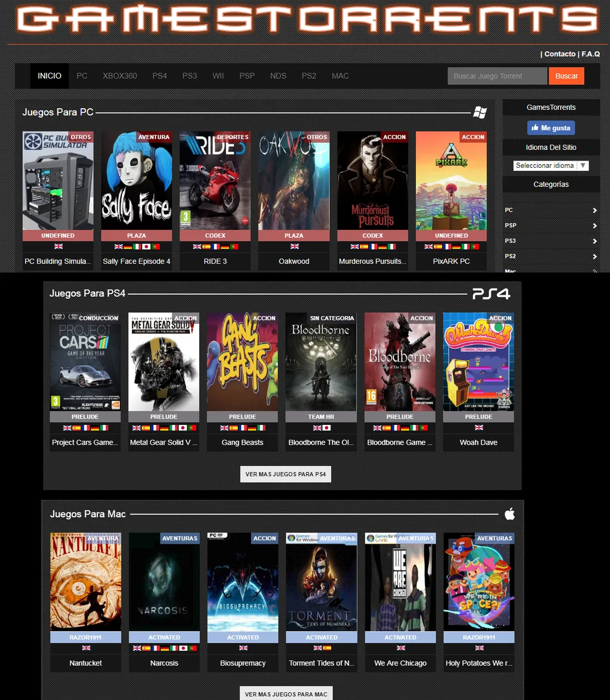Focus the Buscar Juego Torrent search field
This screenshot has width=610, height=700.
coord(497,76)
